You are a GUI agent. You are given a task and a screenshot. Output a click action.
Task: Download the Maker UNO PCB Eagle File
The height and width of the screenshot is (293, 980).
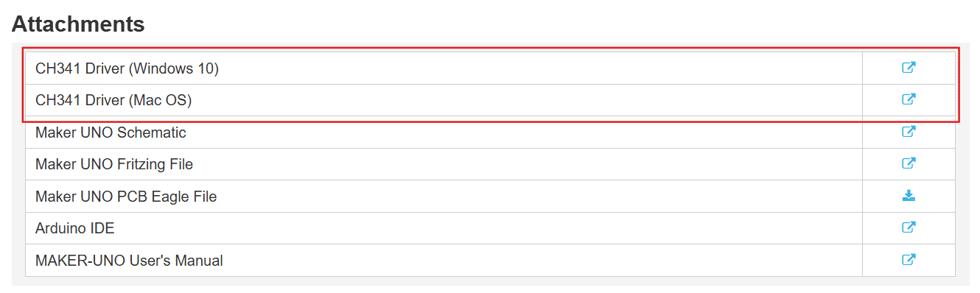(909, 196)
